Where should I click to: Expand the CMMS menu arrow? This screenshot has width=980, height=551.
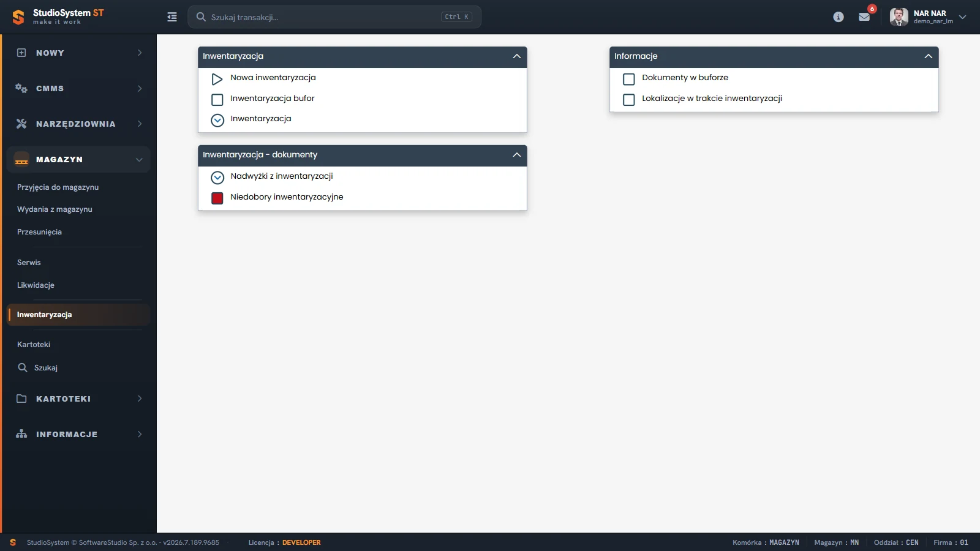pyautogui.click(x=140, y=88)
